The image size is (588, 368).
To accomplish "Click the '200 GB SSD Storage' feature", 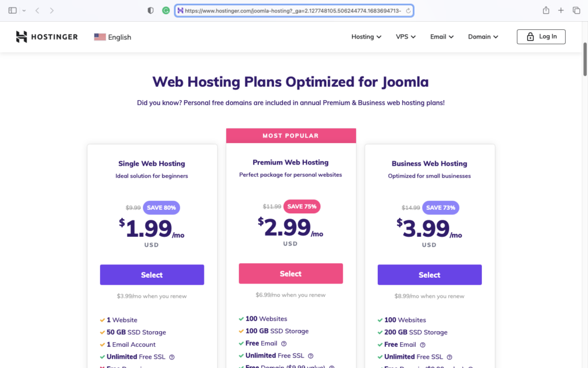I will tap(416, 332).
